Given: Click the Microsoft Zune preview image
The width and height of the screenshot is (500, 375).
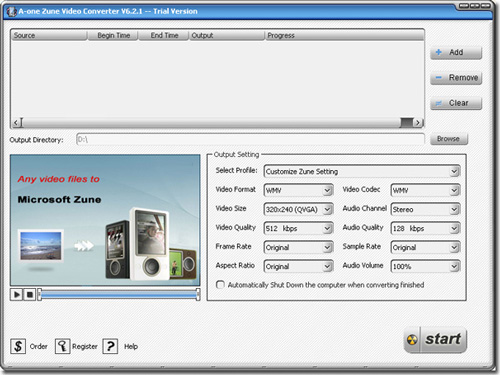Looking at the screenshot, I should pos(105,220).
